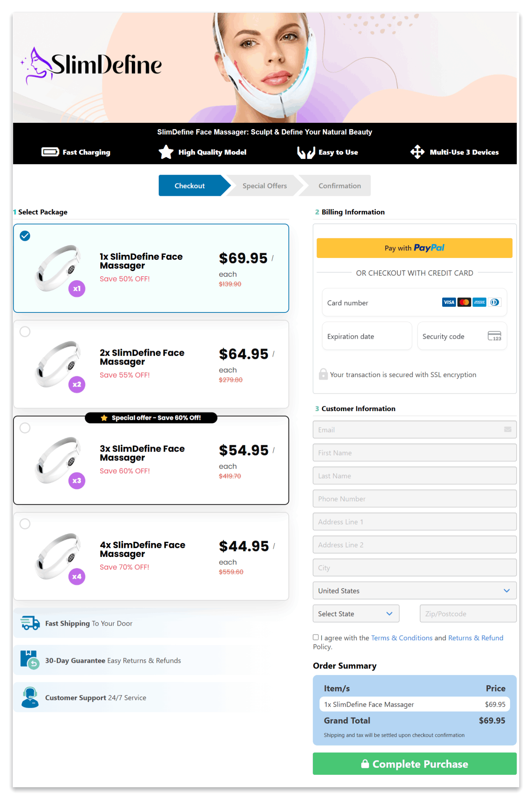Click the Fast Charging battery icon
Viewport: 532px width, 800px height.
pyautogui.click(x=50, y=152)
